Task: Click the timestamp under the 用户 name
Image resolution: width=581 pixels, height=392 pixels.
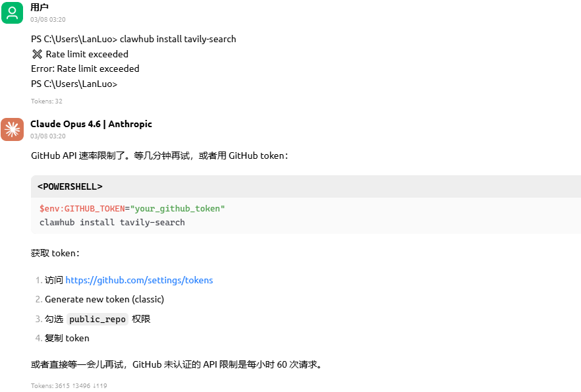Action: pos(47,20)
